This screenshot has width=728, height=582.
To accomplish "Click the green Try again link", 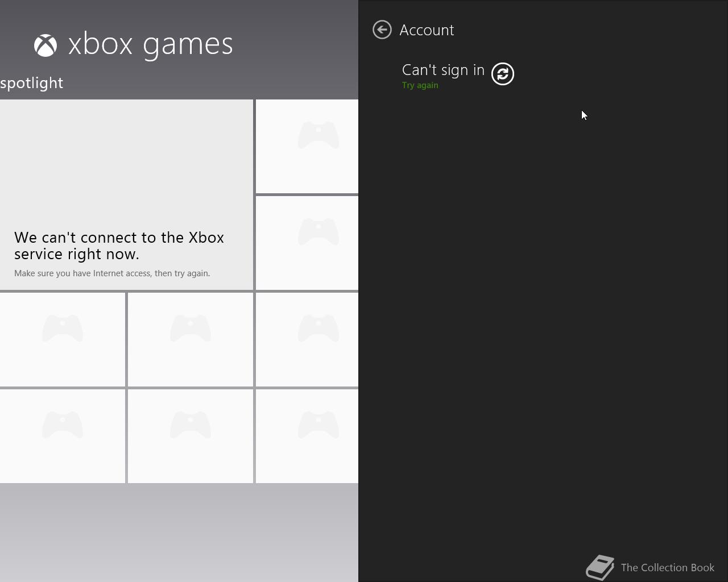I will pos(420,85).
